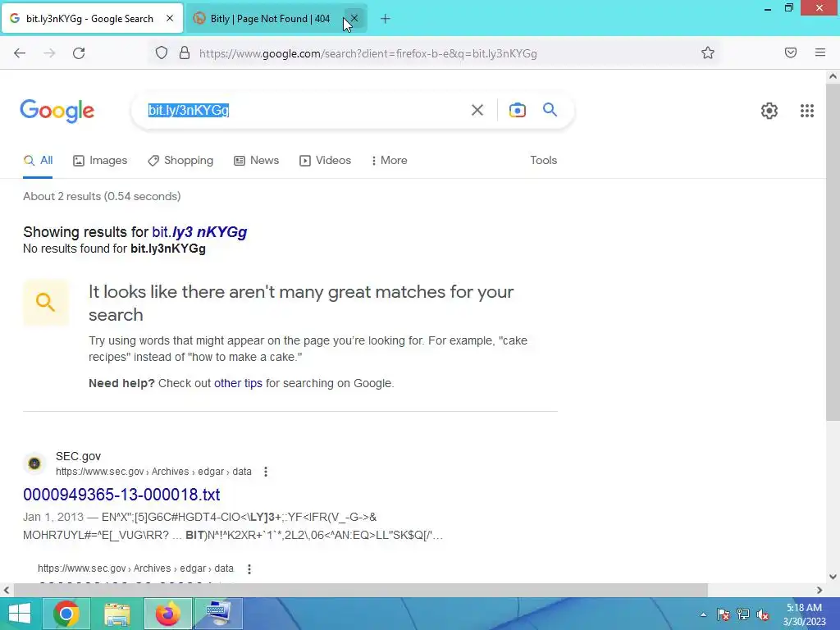Viewport: 840px width, 630px height.
Task: Clear the Google search box
Action: 477,111
